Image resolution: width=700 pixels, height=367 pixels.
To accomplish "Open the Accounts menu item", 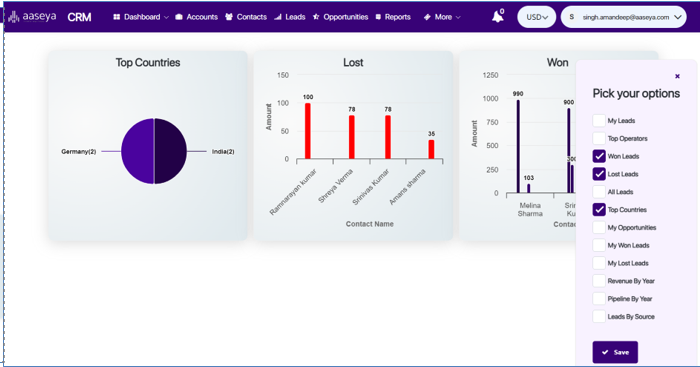I will pos(202,17).
